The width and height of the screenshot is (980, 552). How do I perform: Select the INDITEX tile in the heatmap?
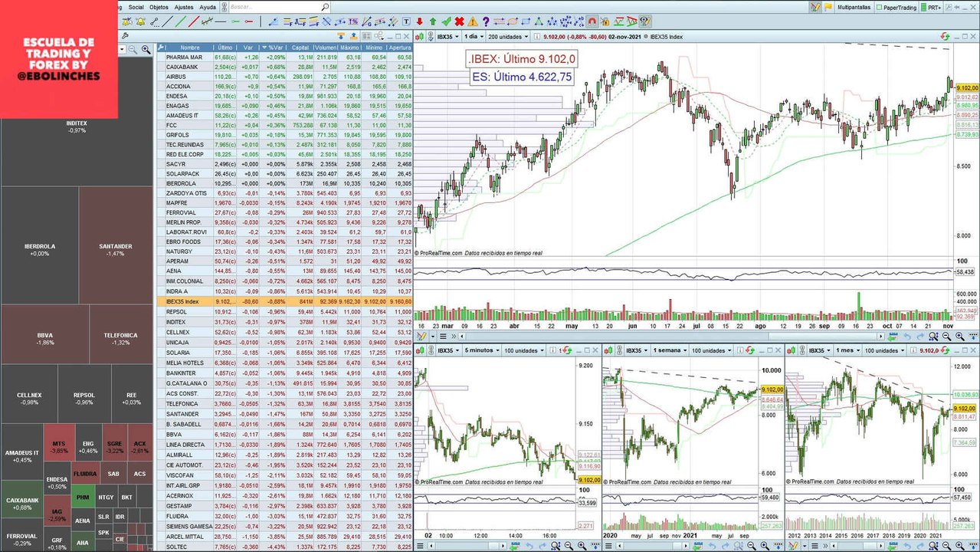[77, 127]
